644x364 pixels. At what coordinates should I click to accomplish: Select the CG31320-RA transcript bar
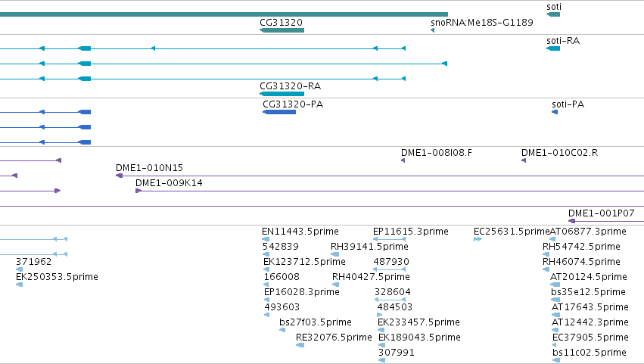tap(282, 94)
